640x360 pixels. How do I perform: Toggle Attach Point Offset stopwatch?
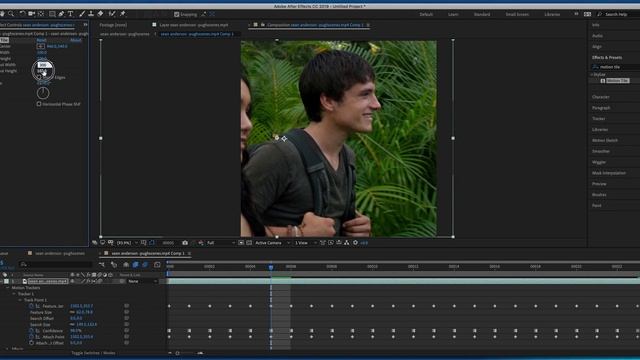31,343
